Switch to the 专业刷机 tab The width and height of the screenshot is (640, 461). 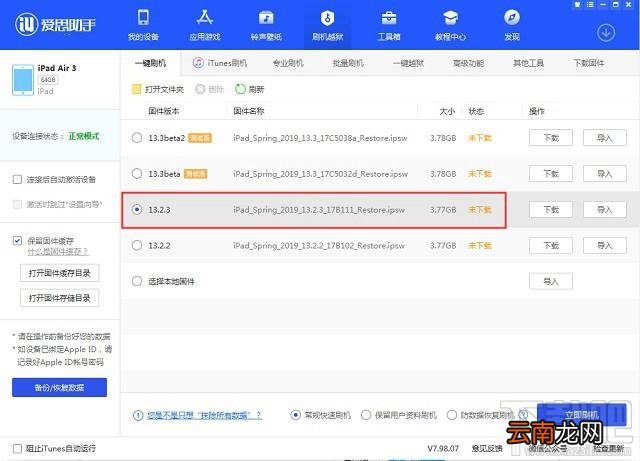(x=288, y=63)
